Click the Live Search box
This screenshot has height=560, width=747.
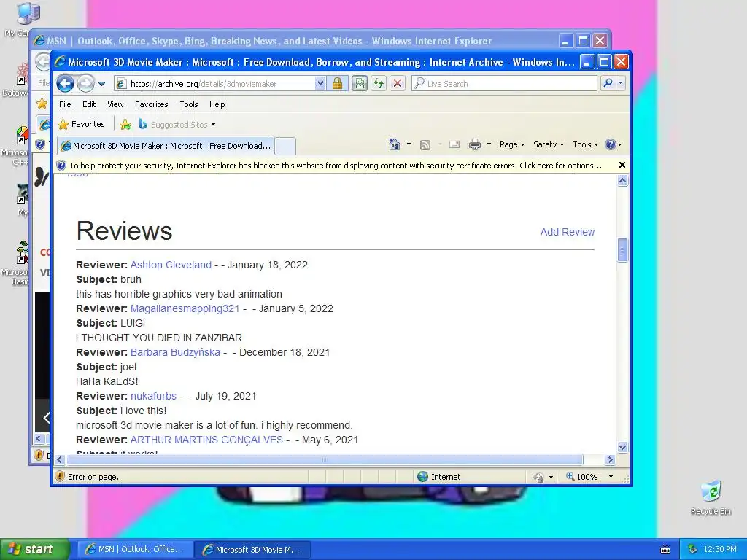(504, 84)
